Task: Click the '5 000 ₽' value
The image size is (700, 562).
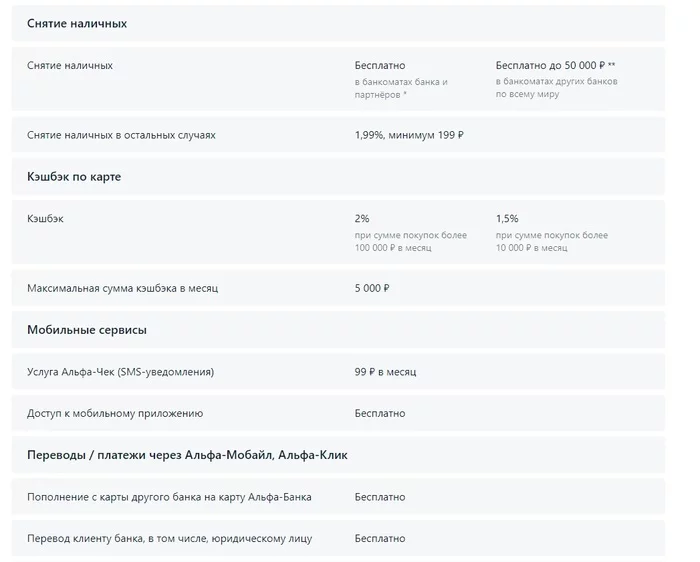Action: pyautogui.click(x=372, y=288)
